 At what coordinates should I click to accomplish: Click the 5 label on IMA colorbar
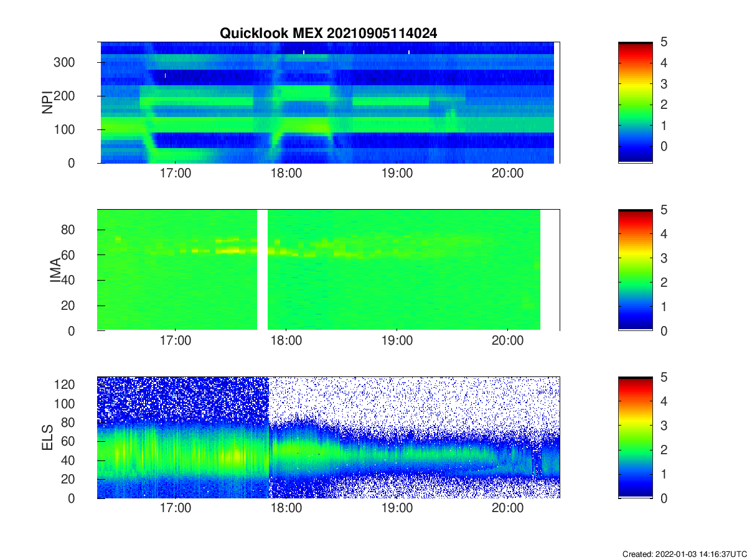664,210
